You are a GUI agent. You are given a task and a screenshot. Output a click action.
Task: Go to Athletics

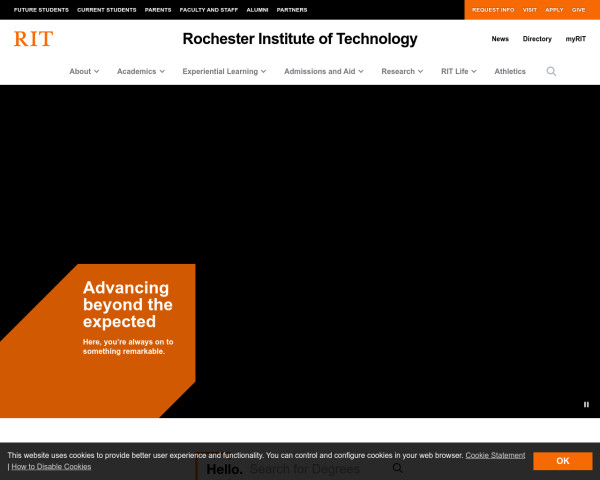(510, 72)
